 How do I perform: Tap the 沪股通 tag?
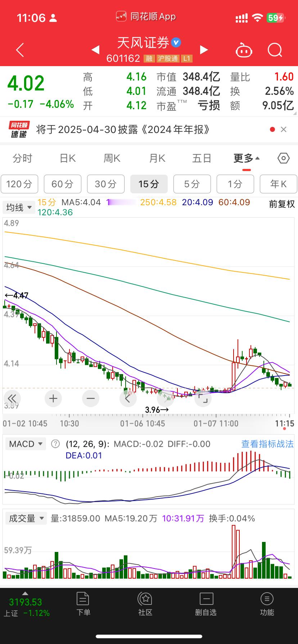tap(167, 59)
